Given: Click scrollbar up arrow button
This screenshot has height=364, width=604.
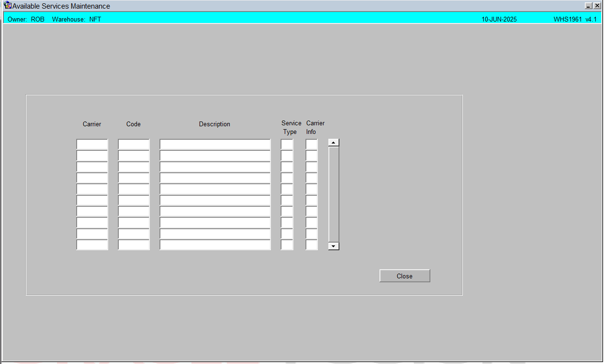Looking at the screenshot, I should coord(334,143).
